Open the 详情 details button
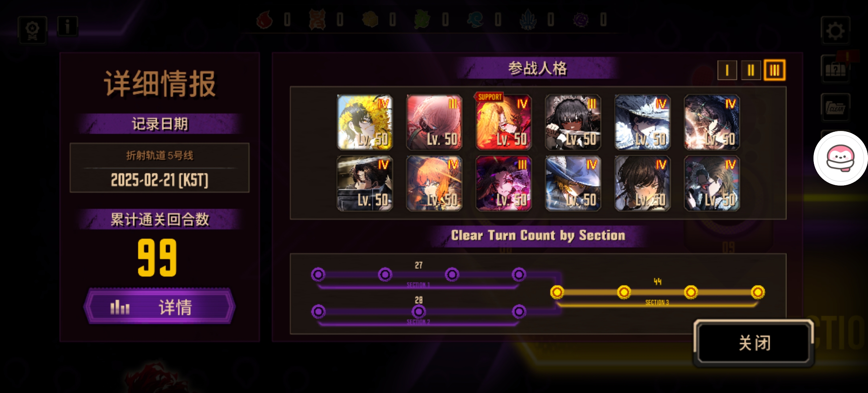Screen dimensions: 868x393 [159, 306]
